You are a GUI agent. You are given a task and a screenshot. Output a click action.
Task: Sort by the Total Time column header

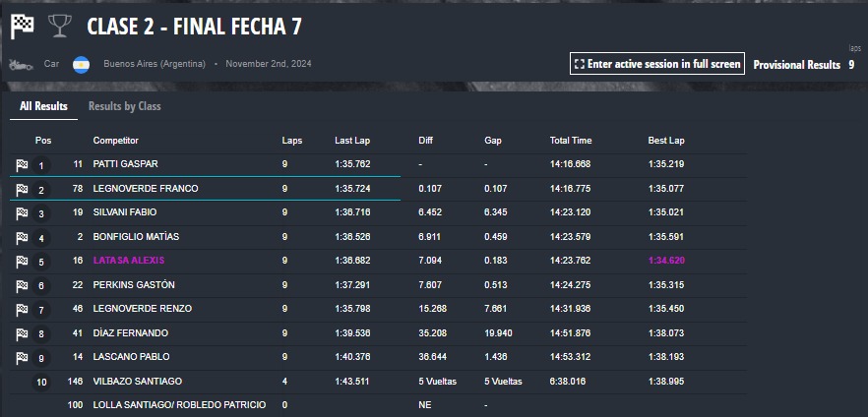click(x=571, y=141)
